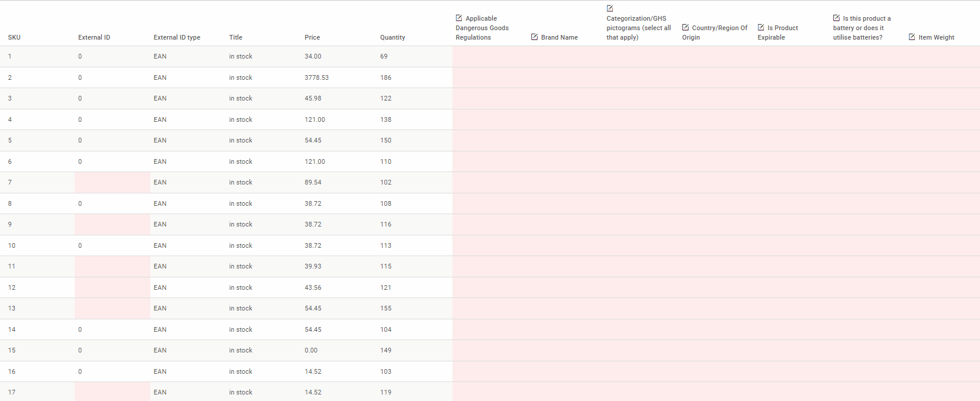Click the quantity cell 116
This screenshot has width=980, height=401.
coord(386,224)
